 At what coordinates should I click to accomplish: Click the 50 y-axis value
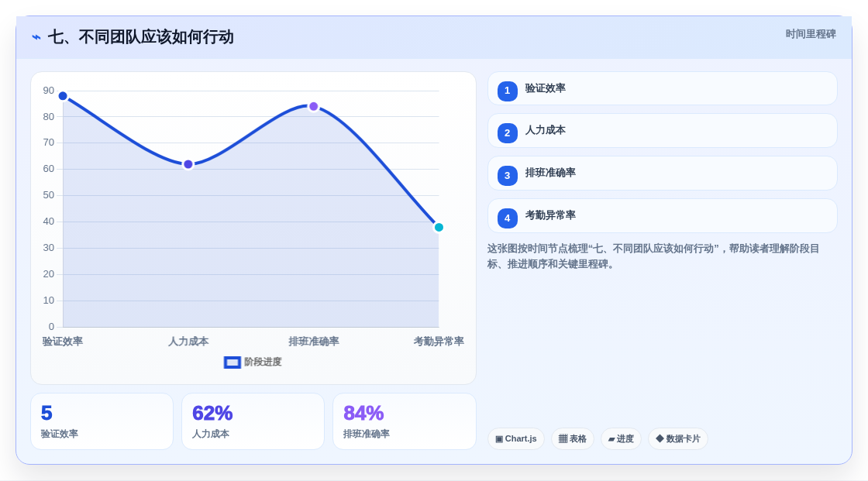click(49, 195)
